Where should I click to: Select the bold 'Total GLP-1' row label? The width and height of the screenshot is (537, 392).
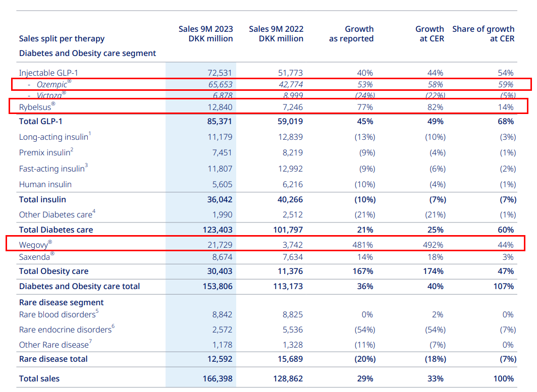tap(40, 122)
